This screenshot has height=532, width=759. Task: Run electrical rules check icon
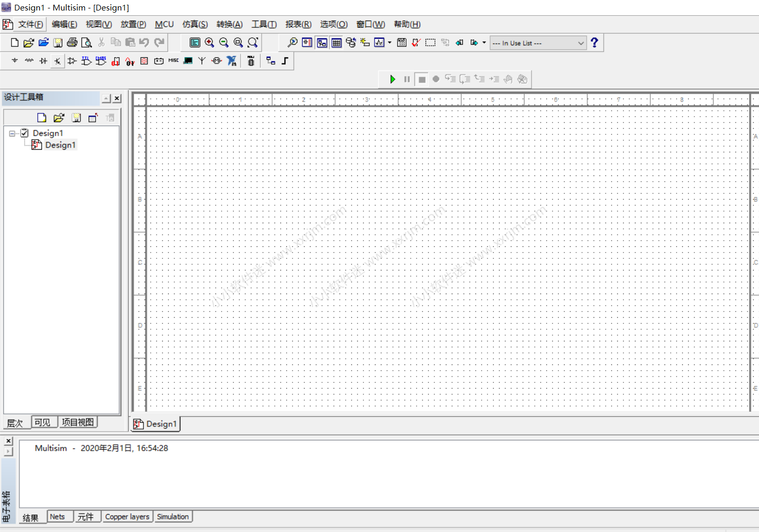point(416,43)
